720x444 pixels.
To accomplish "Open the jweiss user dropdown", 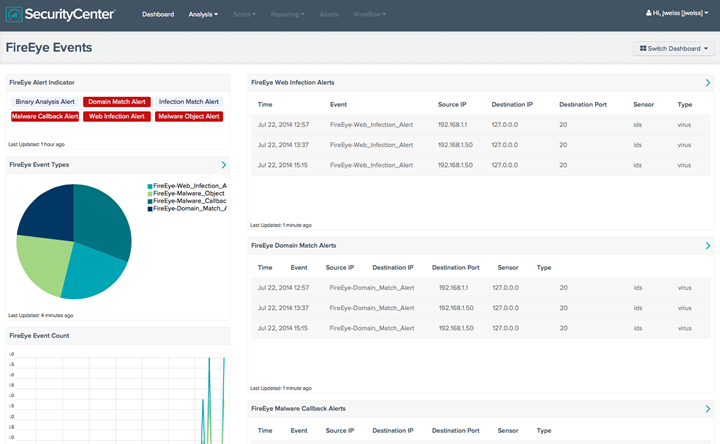I will click(x=677, y=13).
